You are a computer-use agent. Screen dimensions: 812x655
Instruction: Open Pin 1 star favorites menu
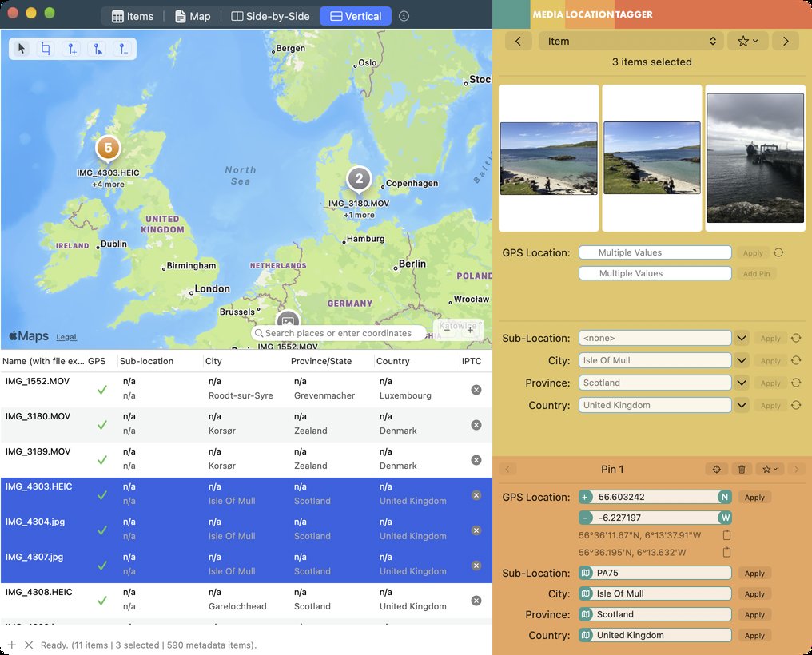[770, 469]
